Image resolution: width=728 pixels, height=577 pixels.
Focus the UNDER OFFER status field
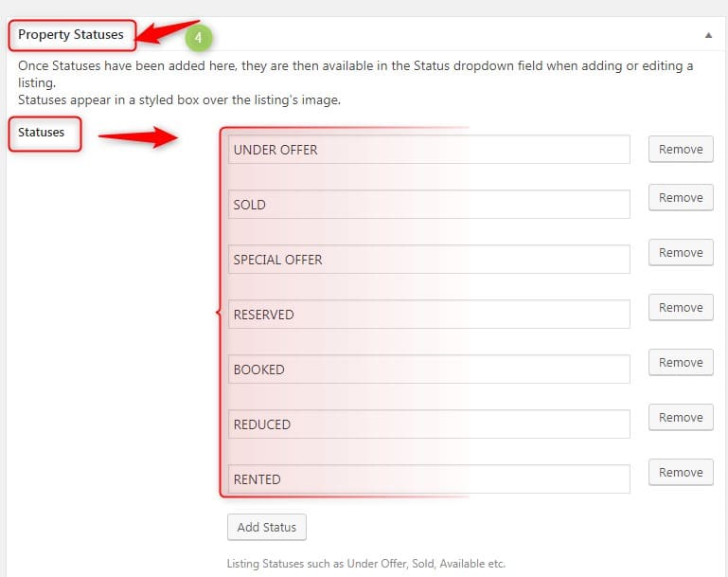[x=429, y=150]
